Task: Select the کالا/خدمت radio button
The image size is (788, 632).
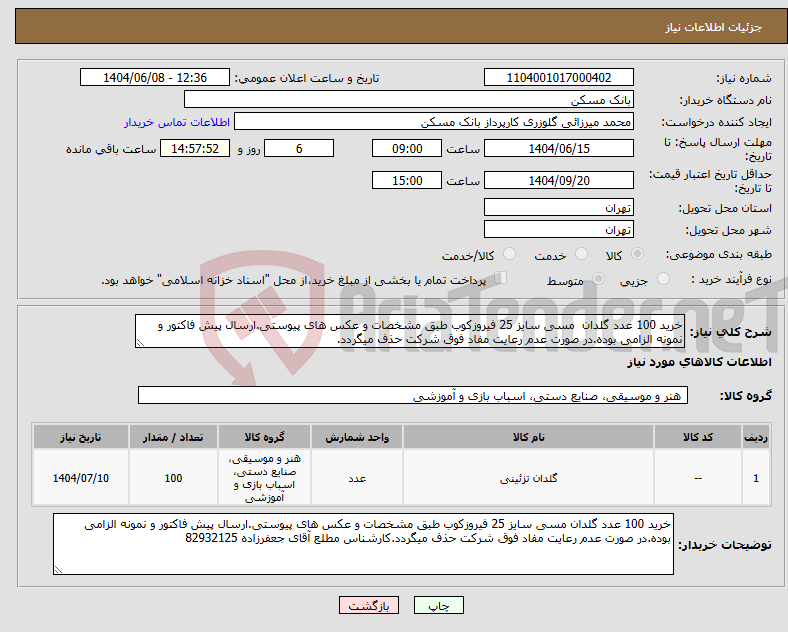Action: coord(510,254)
